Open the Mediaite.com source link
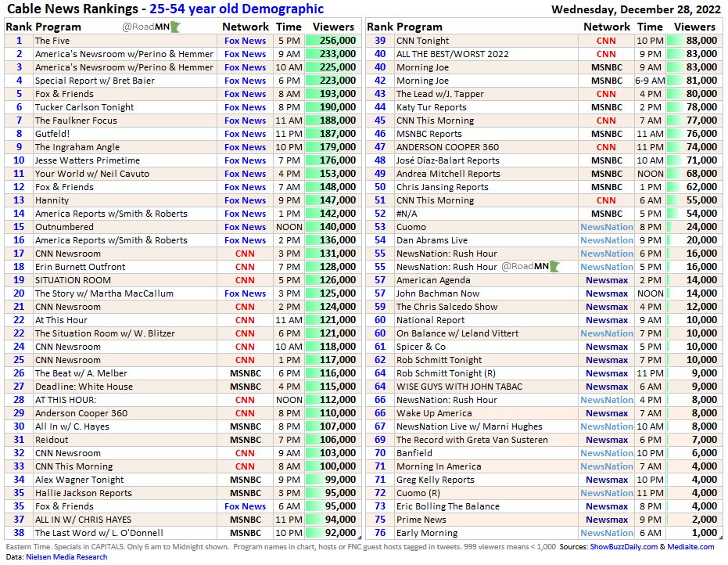 690,546
